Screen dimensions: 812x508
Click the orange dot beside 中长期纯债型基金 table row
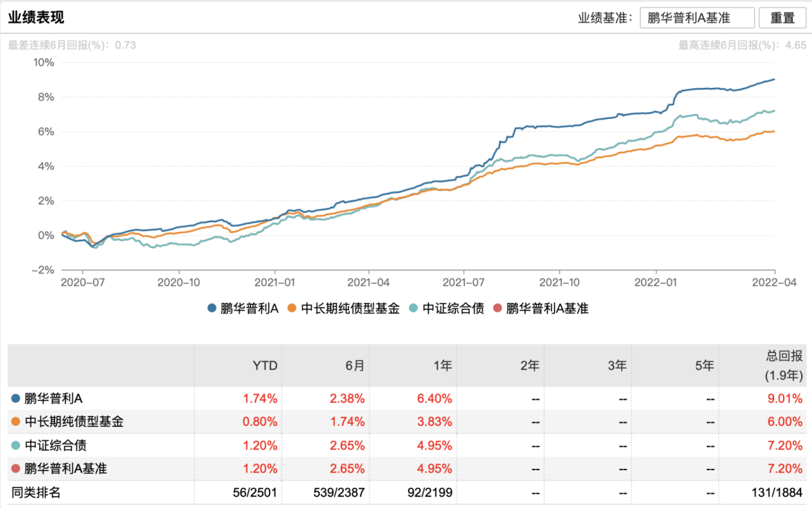pyautogui.click(x=16, y=422)
